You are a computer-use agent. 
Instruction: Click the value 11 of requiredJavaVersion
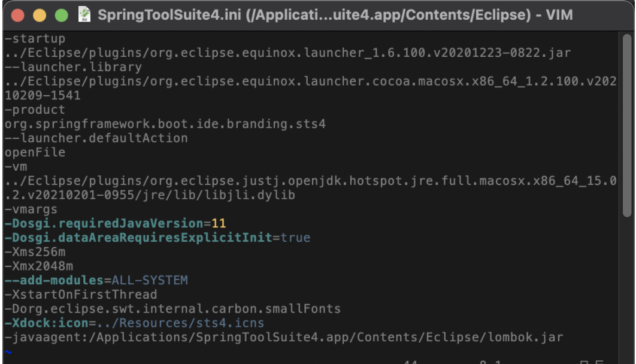click(219, 223)
